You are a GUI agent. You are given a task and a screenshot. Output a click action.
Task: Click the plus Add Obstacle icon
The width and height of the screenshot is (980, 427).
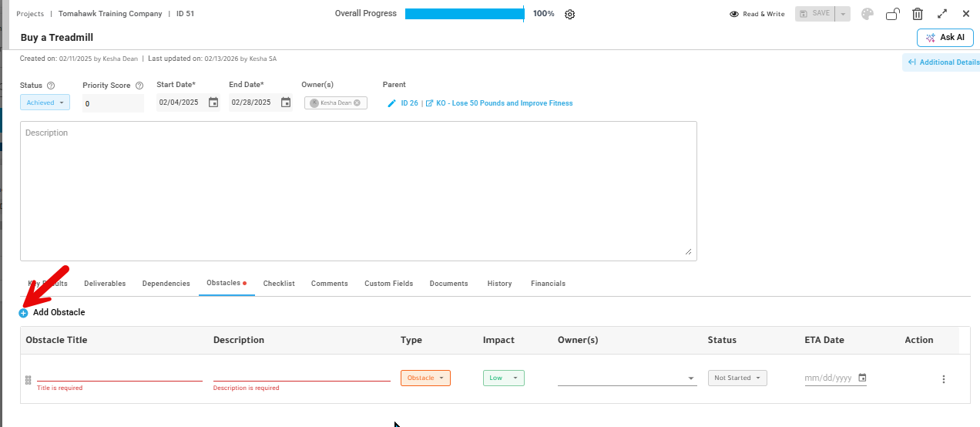[23, 313]
